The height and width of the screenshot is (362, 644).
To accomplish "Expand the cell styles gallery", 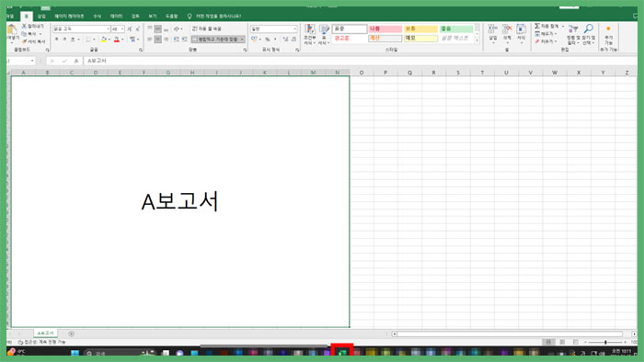I will point(477,41).
